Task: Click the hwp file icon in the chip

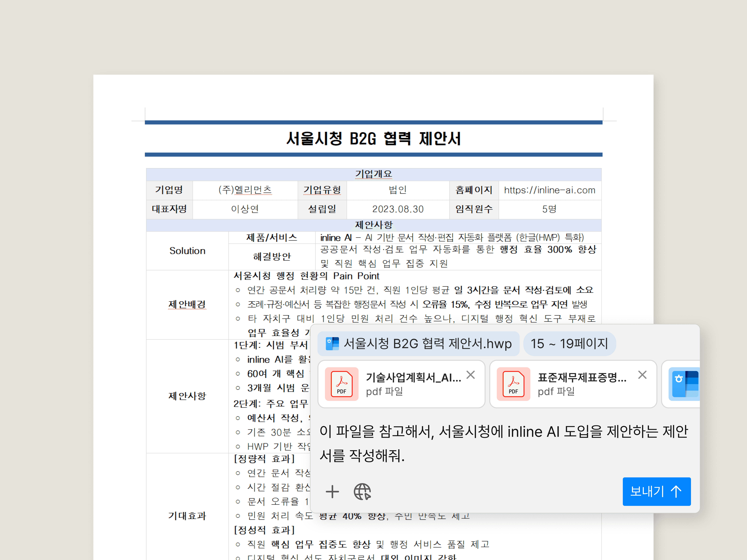Action: 332,344
